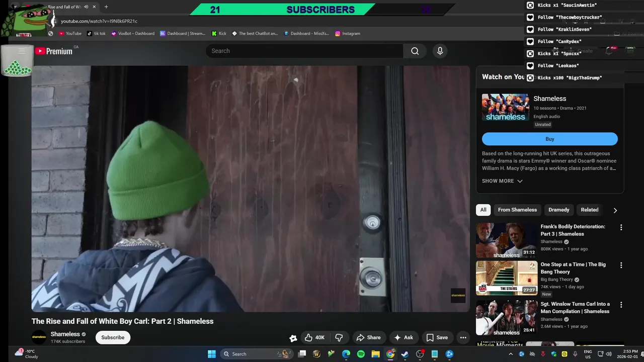
Task: Dislike the video with thumbs down
Action: pos(339,337)
